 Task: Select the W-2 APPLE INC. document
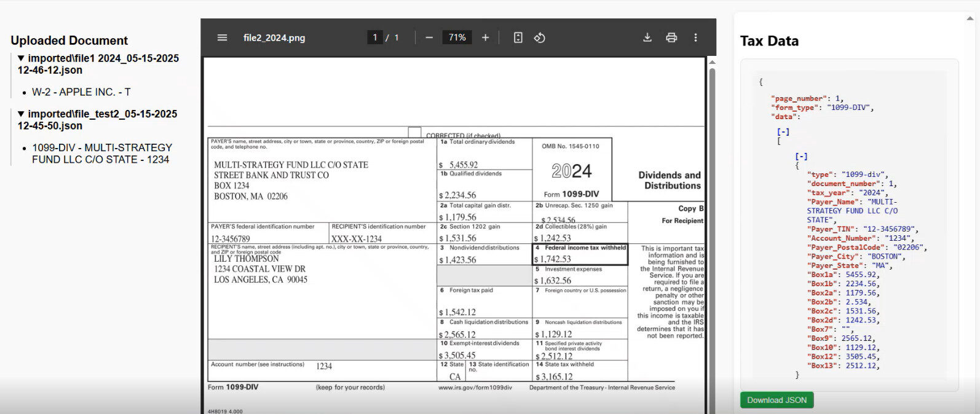pos(81,92)
